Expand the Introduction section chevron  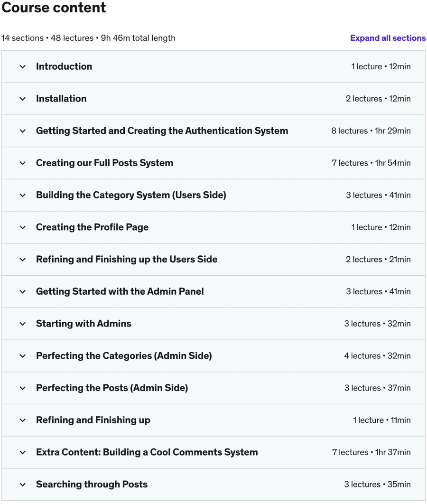pyautogui.click(x=22, y=67)
